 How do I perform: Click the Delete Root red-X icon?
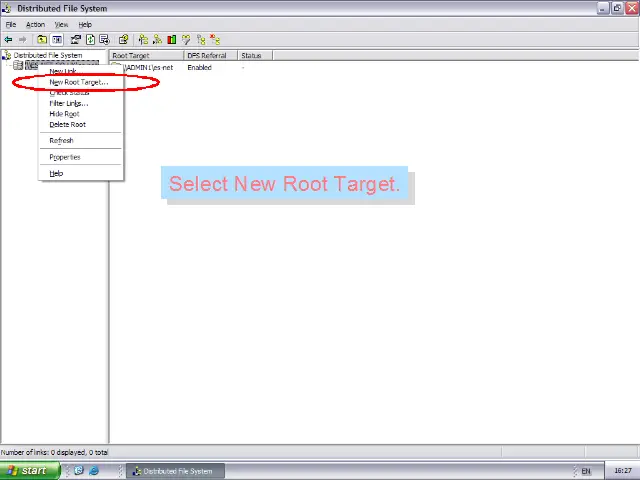(215, 40)
